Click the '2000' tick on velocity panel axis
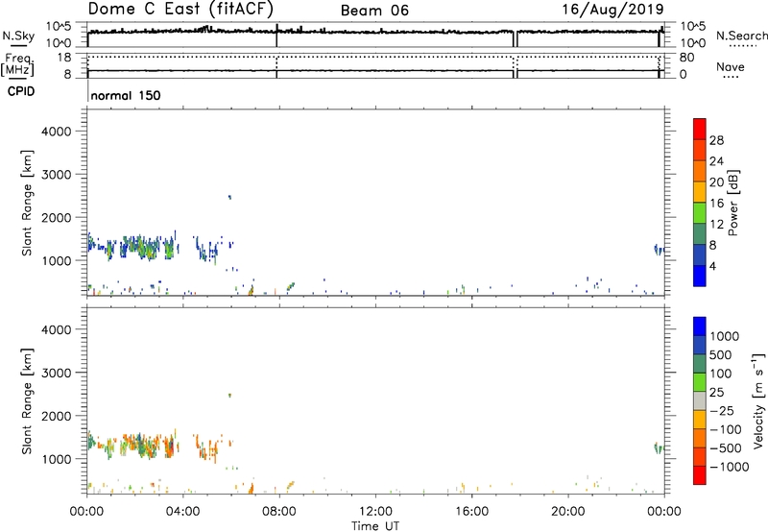Viewport: 768px width, 532px height. [x=57, y=416]
